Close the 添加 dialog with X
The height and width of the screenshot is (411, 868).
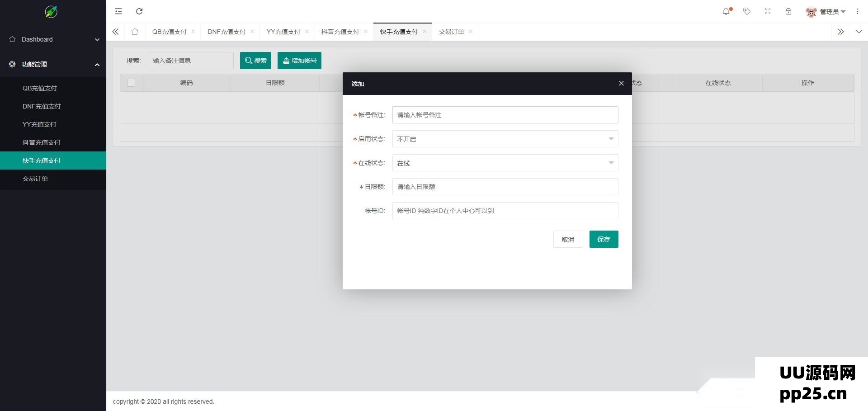coord(621,83)
